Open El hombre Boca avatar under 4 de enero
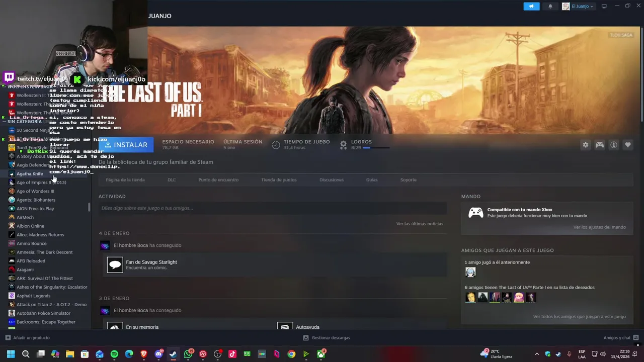Viewport: 644px width, 362px height. pyautogui.click(x=105, y=245)
